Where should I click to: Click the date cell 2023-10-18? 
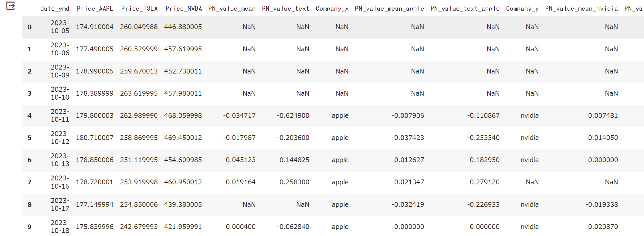point(60,227)
